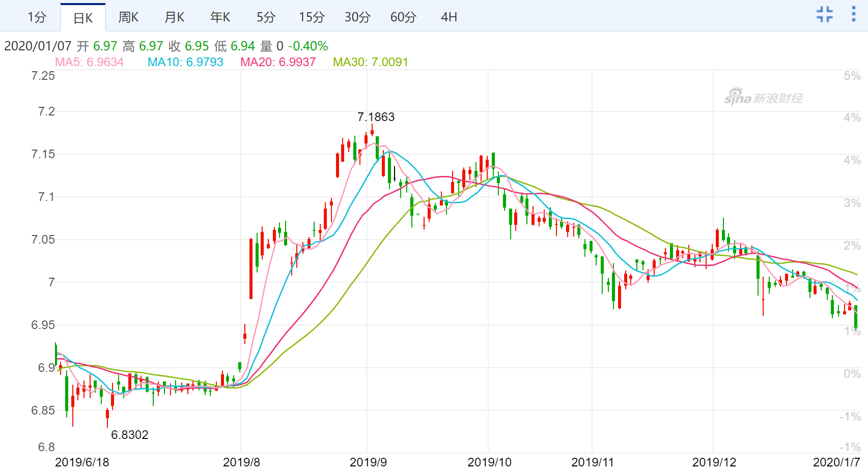This screenshot has width=868, height=472.
Task: Click the Sina Finance watermark logo
Action: [x=764, y=96]
